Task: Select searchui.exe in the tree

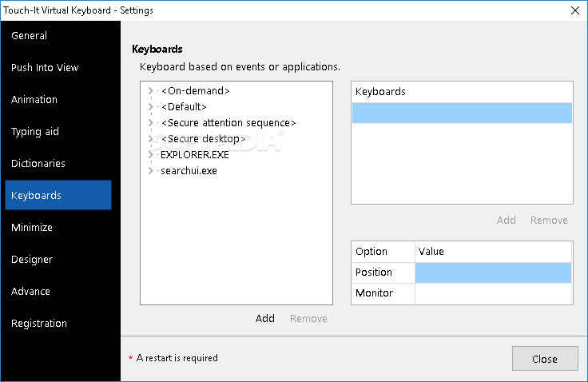Action: 189,171
